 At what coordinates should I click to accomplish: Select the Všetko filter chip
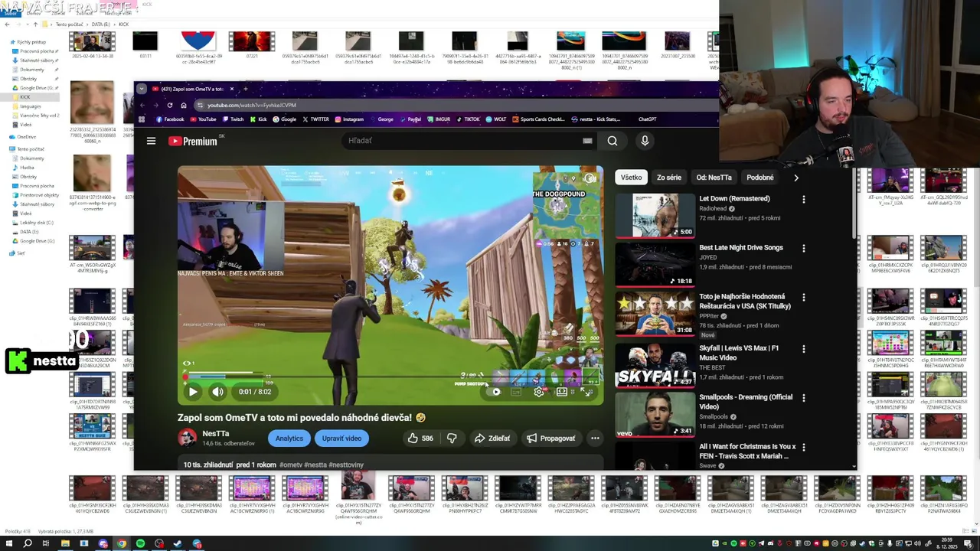coord(632,178)
